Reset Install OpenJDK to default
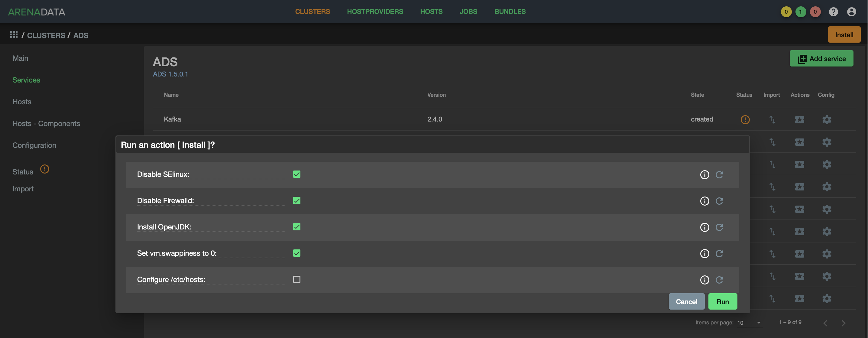Screen dimensions: 868x338 click(719, 227)
